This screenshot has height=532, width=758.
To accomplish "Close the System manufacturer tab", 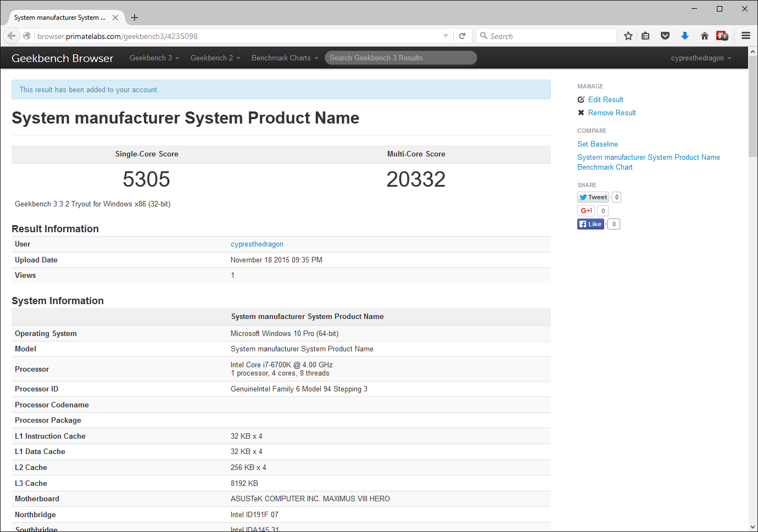I will point(115,18).
